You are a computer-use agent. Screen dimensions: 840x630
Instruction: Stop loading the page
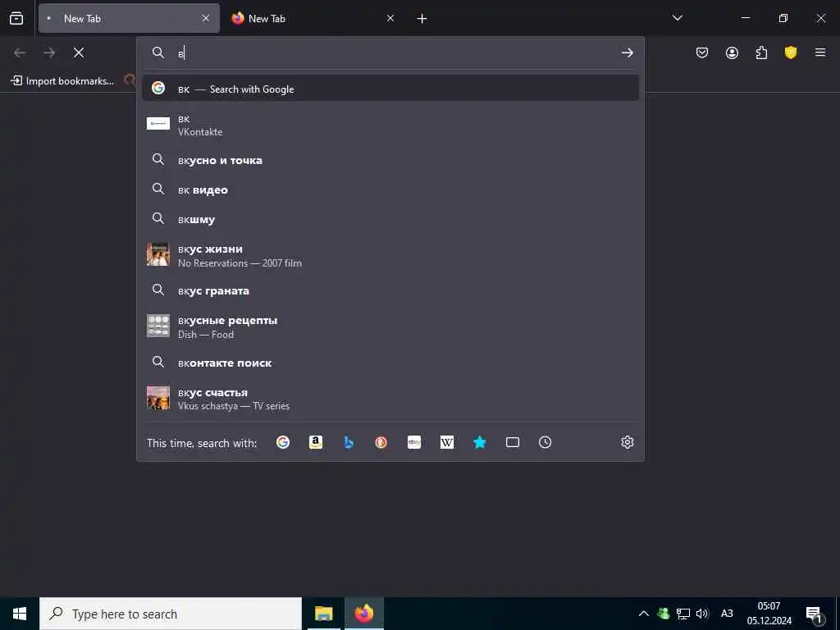[x=79, y=52]
